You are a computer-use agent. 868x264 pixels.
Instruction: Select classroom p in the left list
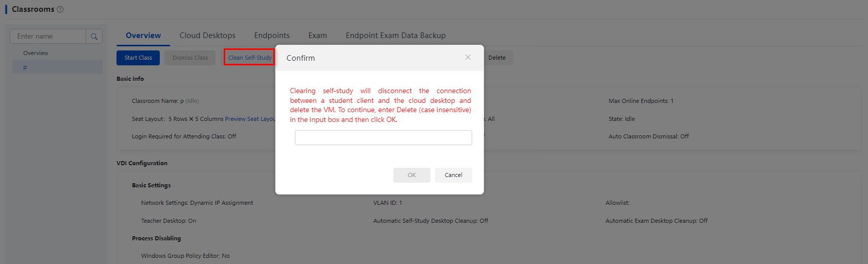(x=57, y=67)
